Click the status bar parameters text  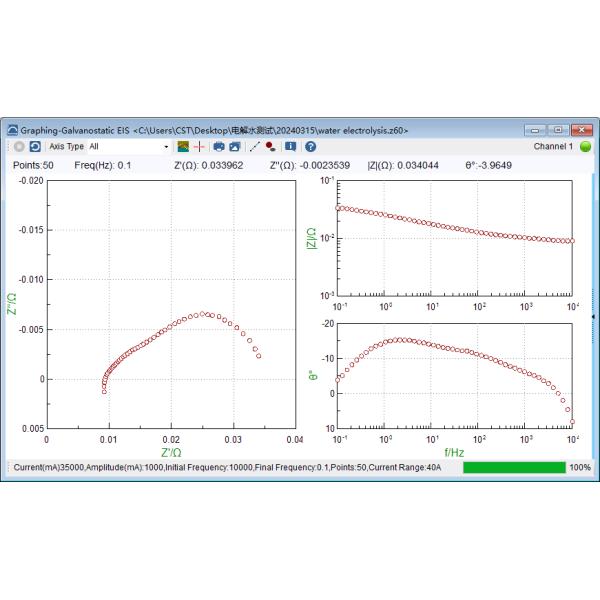click(x=227, y=467)
